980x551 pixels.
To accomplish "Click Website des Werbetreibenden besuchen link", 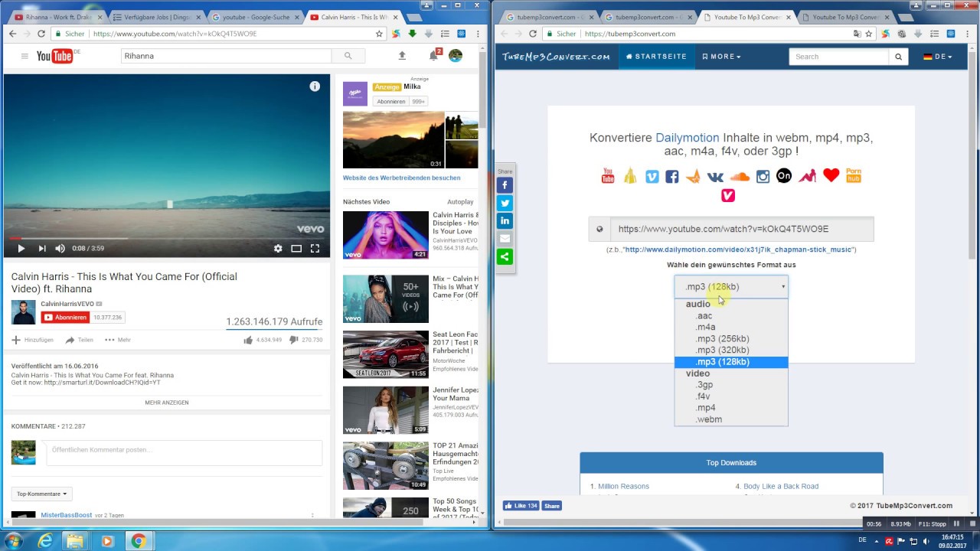I will click(x=402, y=178).
